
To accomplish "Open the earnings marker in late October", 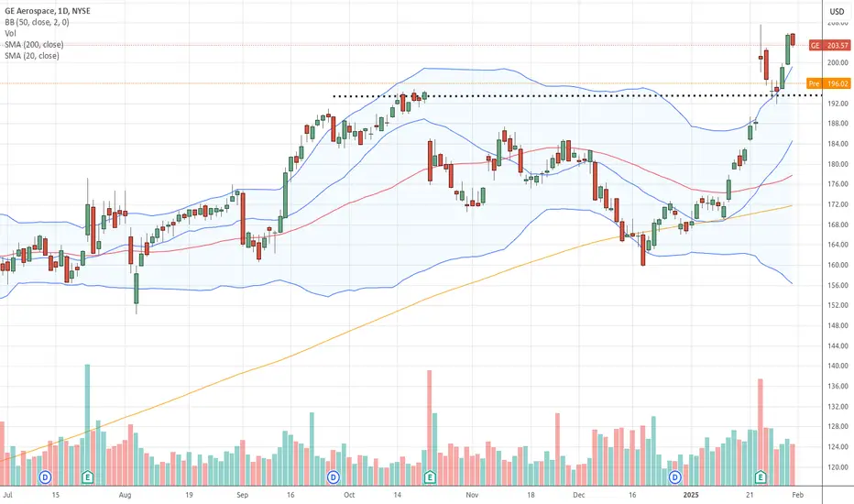I will tap(430, 477).
